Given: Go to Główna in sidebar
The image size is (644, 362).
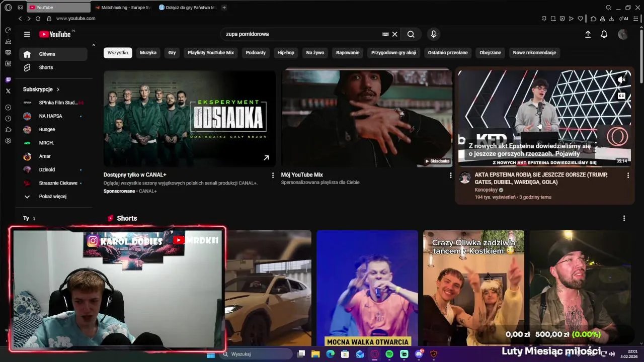Looking at the screenshot, I should (53, 54).
